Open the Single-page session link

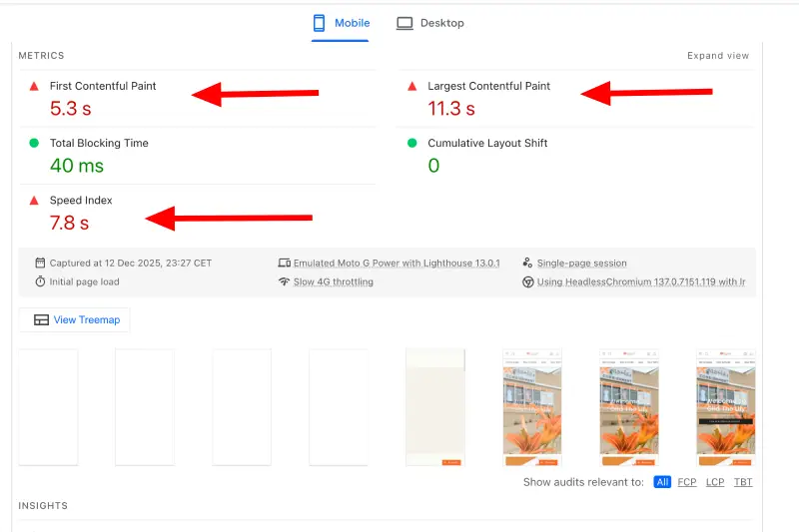click(581, 264)
